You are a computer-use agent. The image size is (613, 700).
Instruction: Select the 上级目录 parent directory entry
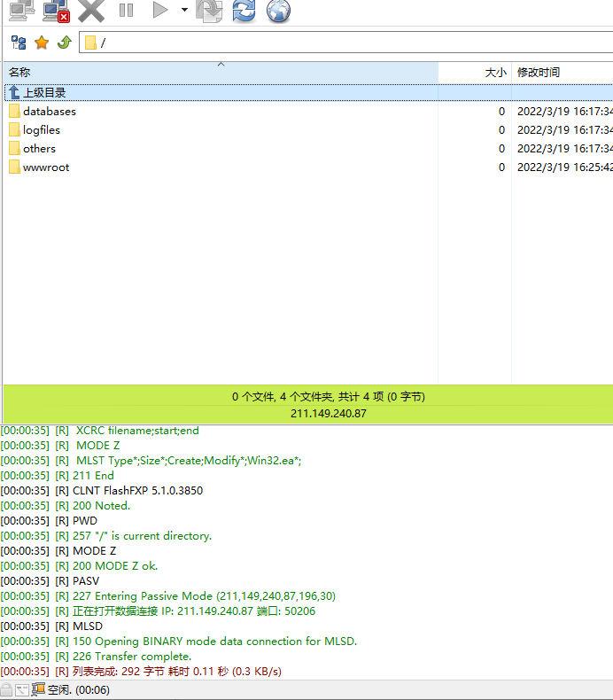tap(44, 92)
